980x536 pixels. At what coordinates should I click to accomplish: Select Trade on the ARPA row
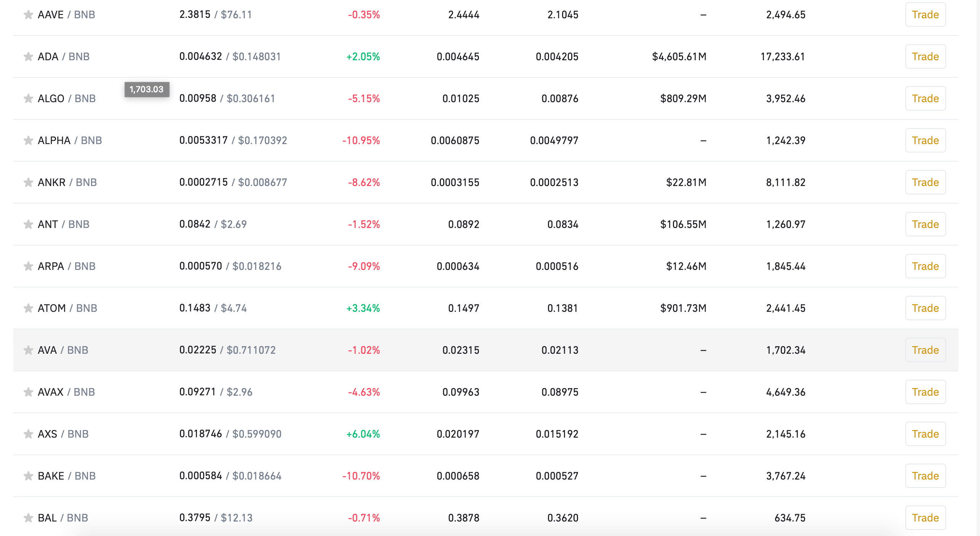pos(925,266)
